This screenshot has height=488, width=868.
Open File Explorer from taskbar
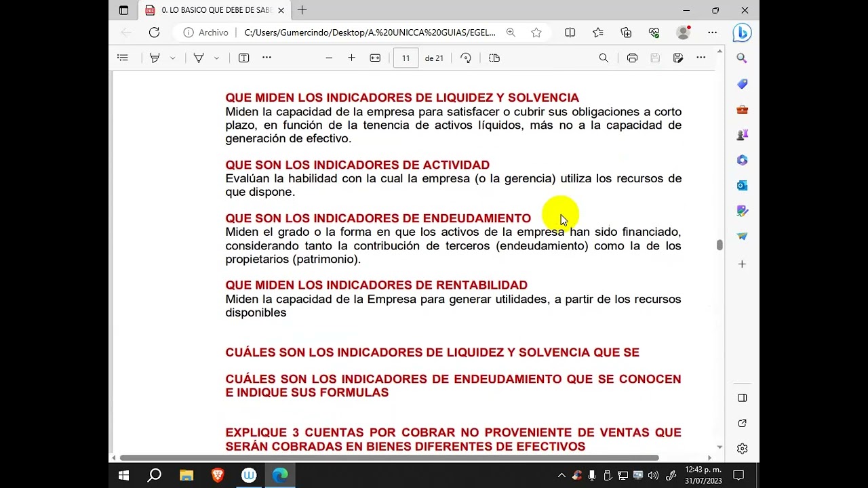point(186,476)
